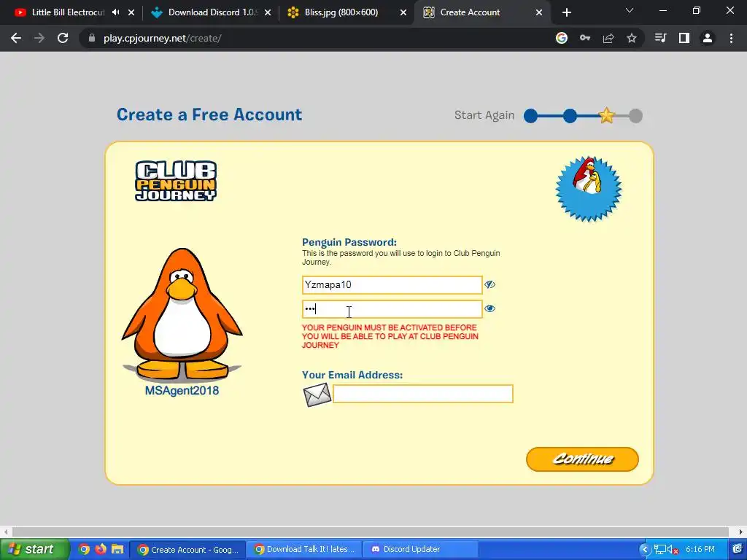This screenshot has width=747, height=560.
Task: Switch to Discord Updater taskbar window
Action: coord(420,550)
